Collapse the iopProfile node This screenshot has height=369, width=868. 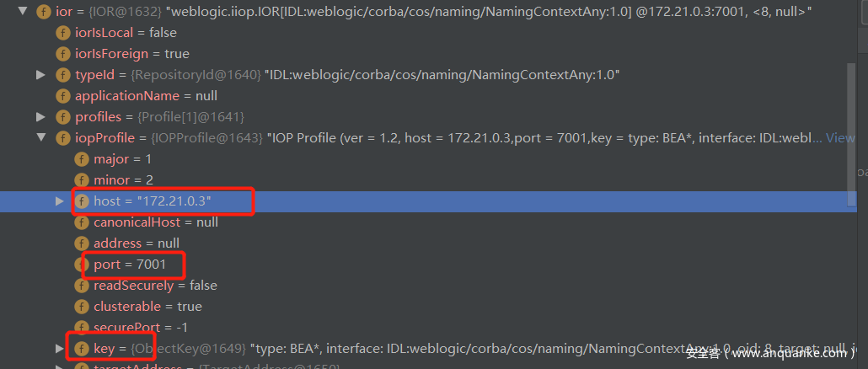point(40,138)
